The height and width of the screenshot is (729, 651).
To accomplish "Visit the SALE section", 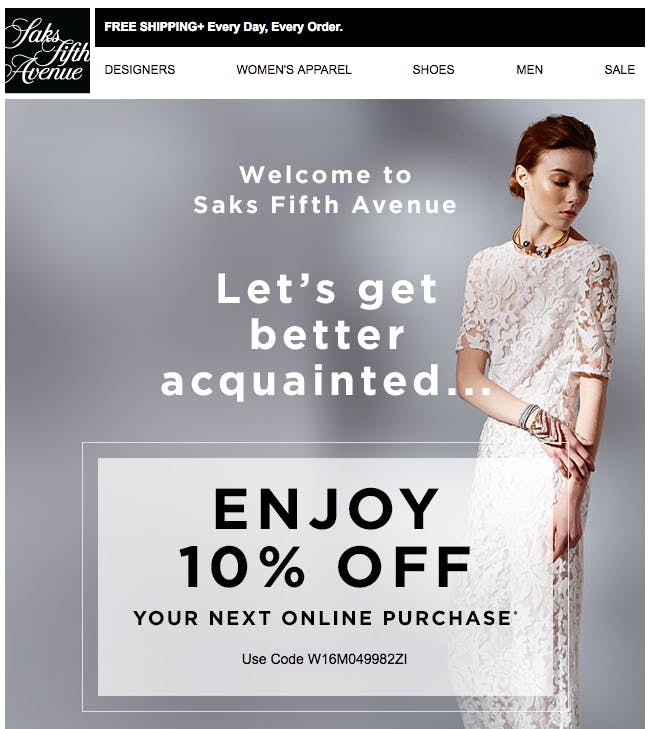I will 619,70.
